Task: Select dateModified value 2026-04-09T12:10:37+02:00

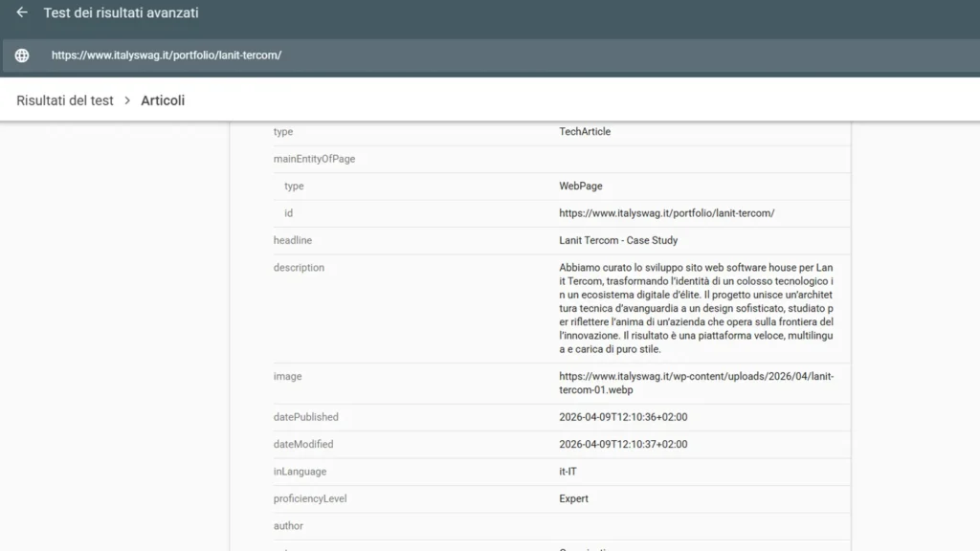Action: [x=623, y=444]
